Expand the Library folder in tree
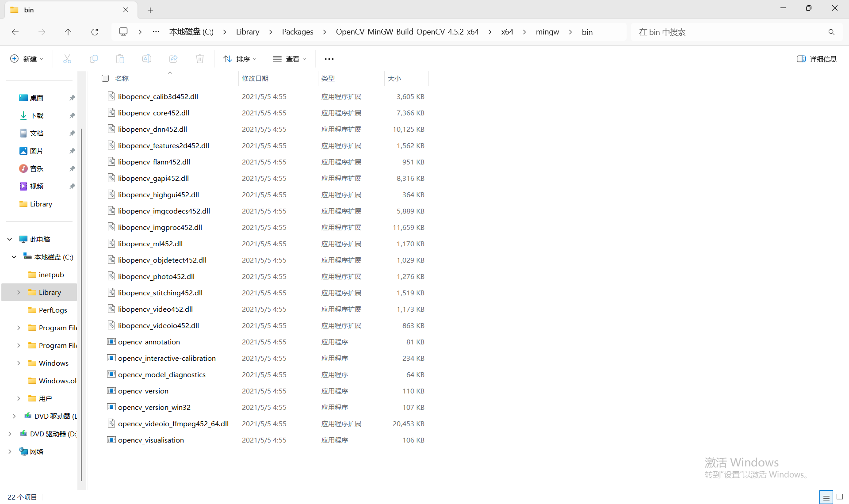This screenshot has width=849, height=504. coord(19,292)
